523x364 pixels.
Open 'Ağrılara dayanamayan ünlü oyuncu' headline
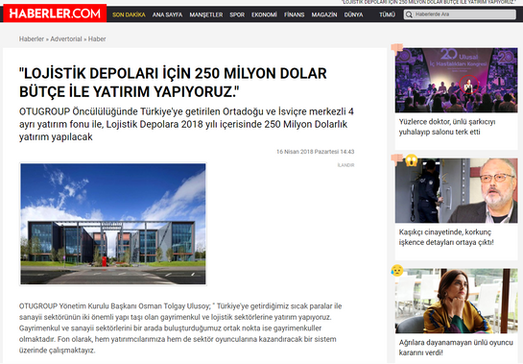tap(456, 348)
